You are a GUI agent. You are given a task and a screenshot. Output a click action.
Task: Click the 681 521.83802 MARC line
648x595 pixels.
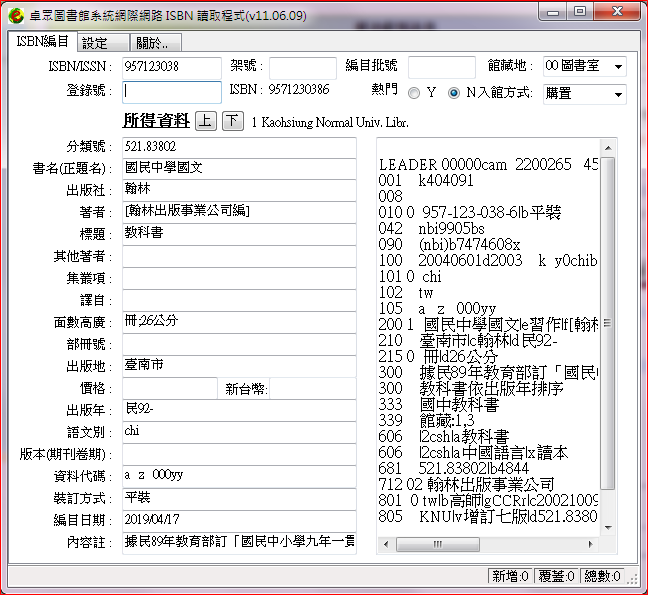(x=453, y=469)
